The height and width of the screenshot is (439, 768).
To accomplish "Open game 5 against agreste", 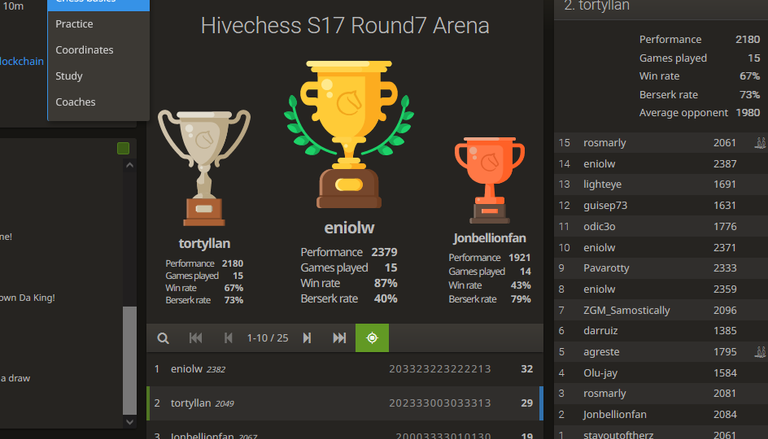I will (661, 352).
